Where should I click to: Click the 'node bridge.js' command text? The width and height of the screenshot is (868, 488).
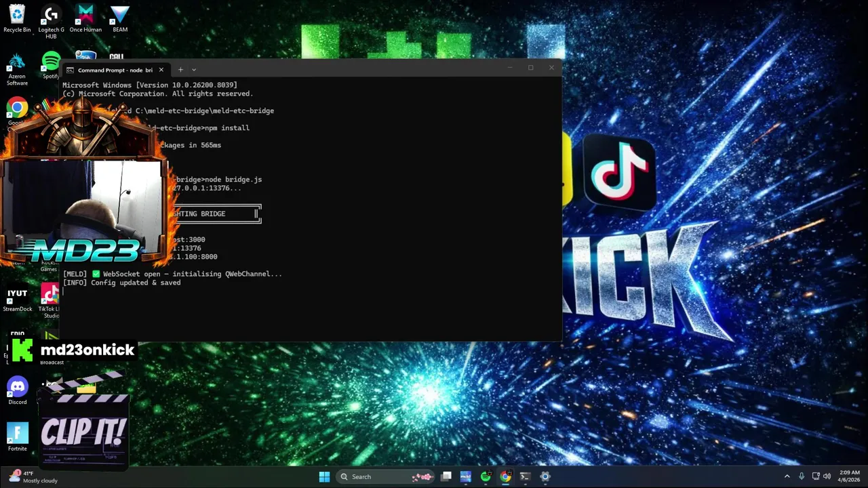(233, 180)
